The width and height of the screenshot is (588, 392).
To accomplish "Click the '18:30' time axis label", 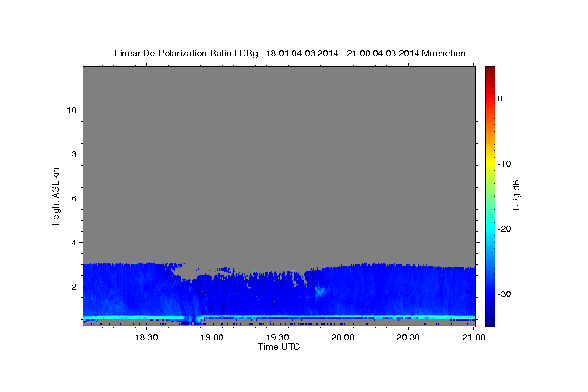I will (x=146, y=338).
